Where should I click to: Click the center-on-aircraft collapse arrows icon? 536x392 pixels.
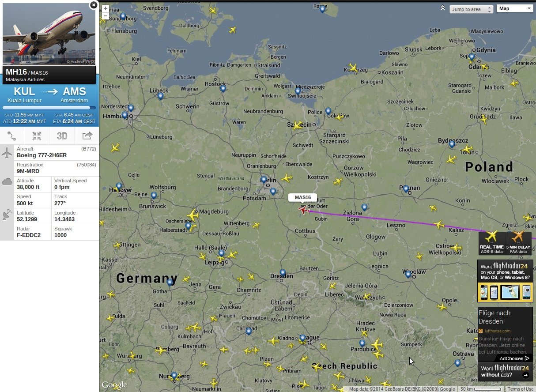[37, 136]
